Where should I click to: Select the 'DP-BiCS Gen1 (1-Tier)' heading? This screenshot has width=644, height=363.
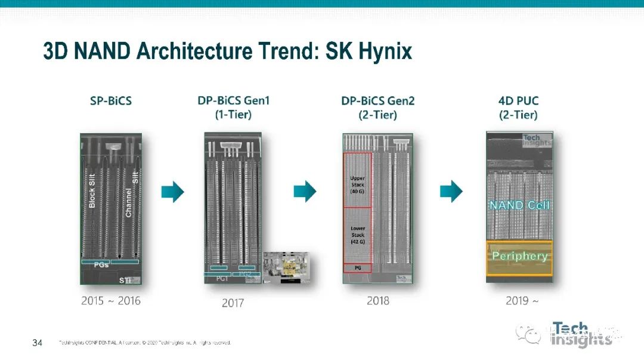coord(233,107)
